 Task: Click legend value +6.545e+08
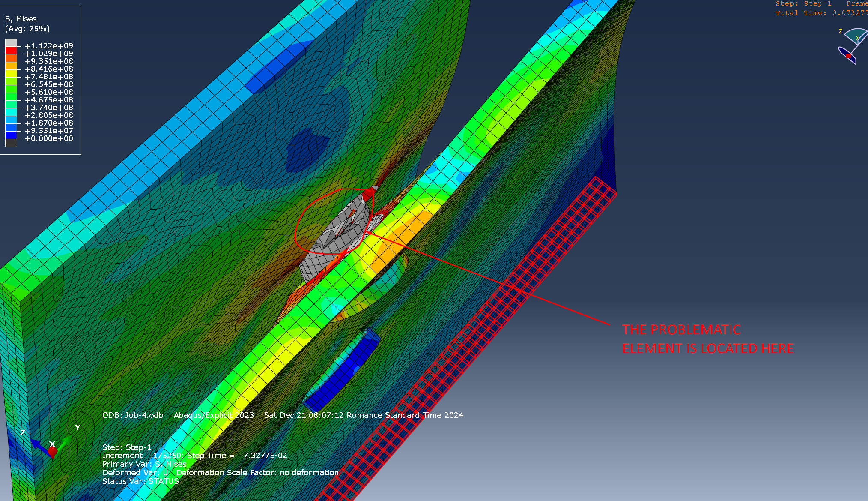49,84
